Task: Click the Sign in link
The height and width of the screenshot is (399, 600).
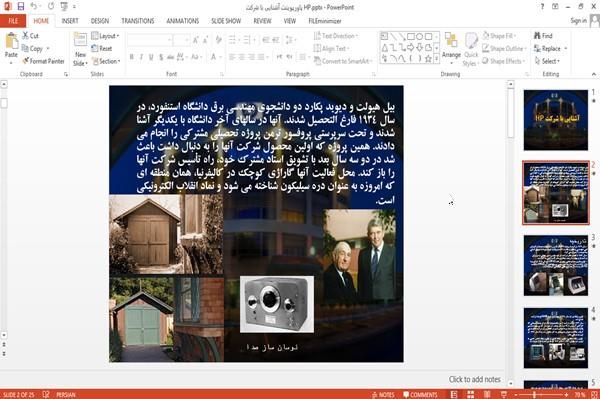Action: 578,21
